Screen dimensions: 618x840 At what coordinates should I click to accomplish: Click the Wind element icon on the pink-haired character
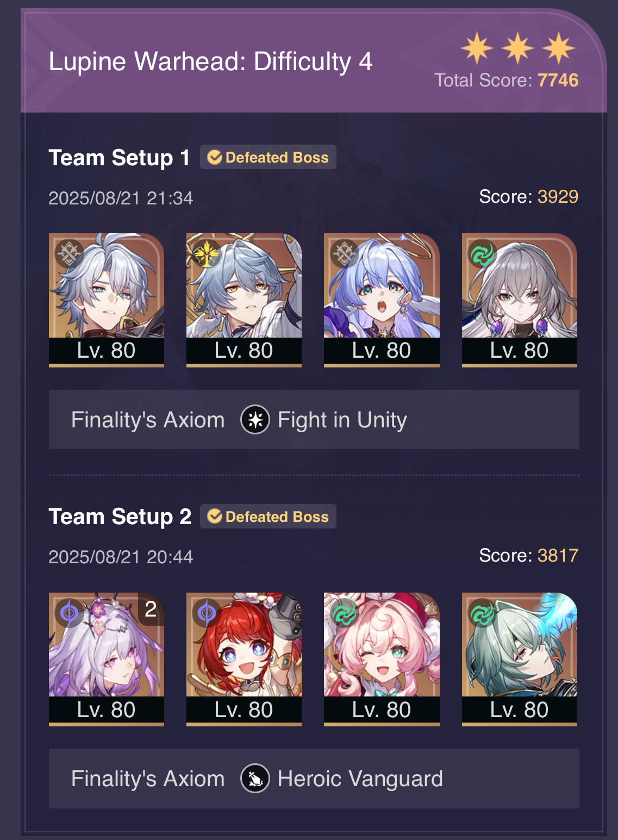pos(344,613)
